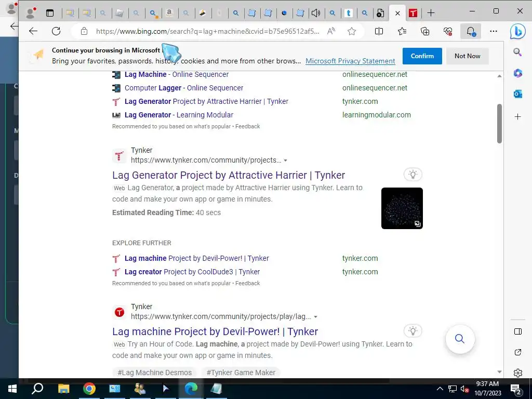Click the scrollbar up arrow
532x399 pixels.
point(499,76)
